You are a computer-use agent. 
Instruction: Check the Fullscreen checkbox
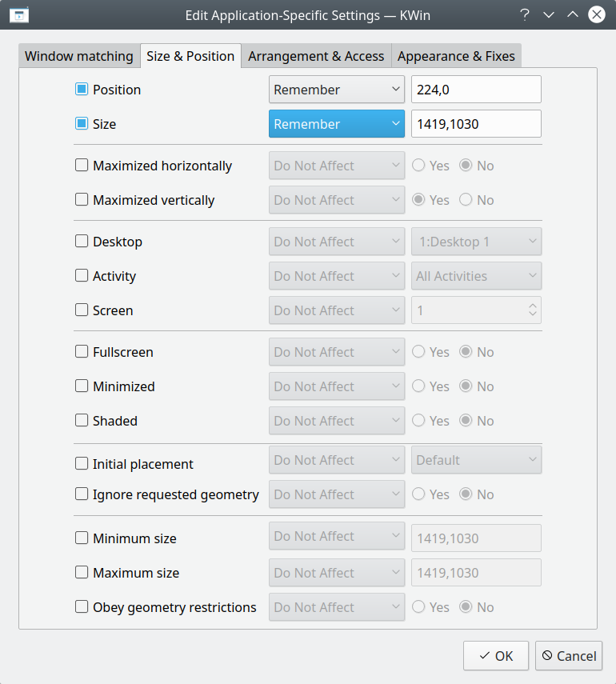tap(81, 352)
